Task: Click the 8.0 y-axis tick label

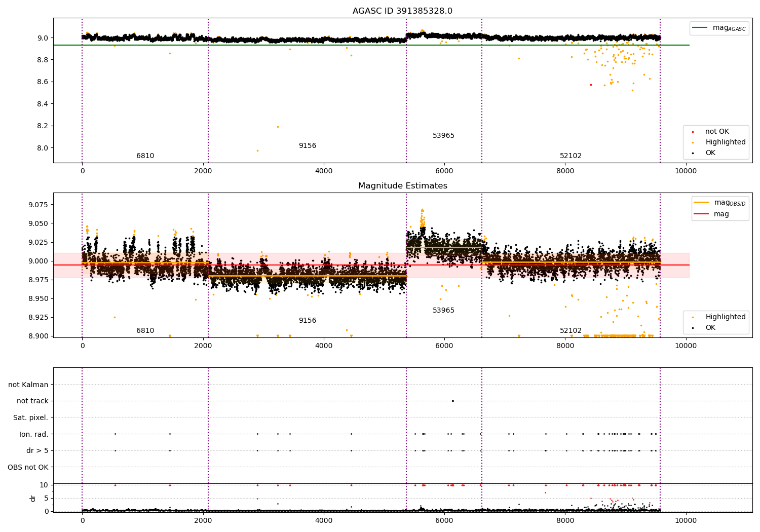Action: coord(43,148)
